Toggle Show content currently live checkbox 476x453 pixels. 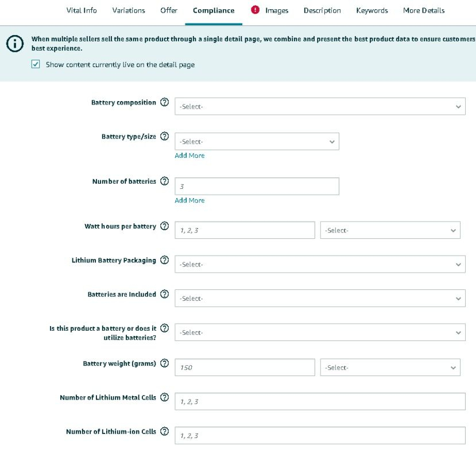36,64
